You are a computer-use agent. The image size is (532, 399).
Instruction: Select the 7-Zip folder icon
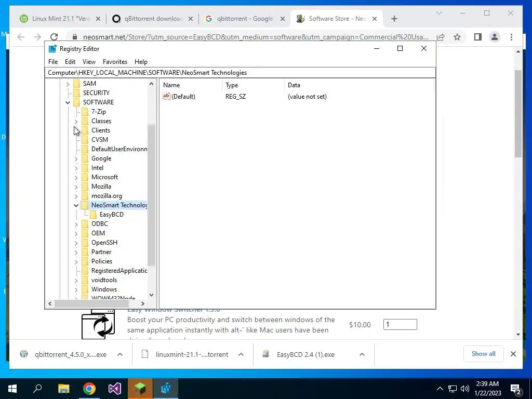[x=85, y=112]
